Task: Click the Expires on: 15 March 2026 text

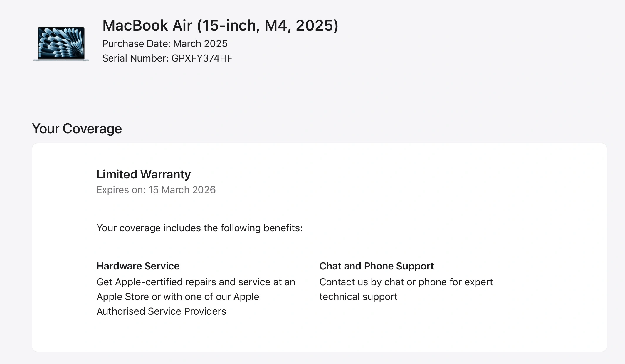Action: coord(156,190)
